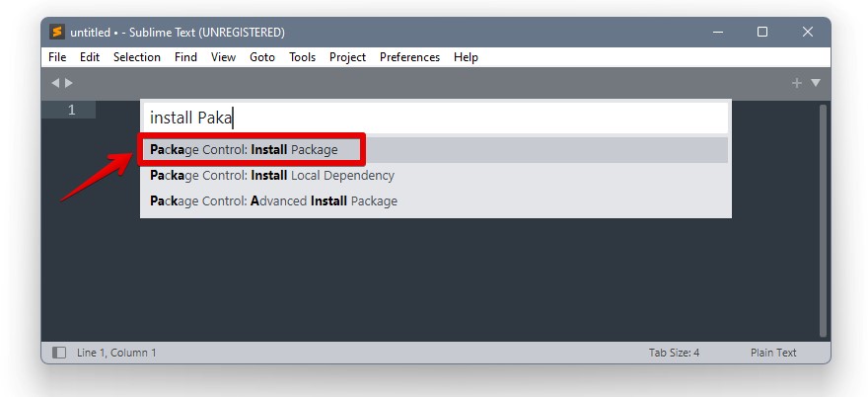The height and width of the screenshot is (397, 868).
Task: Click line number 1 in the gutter
Action: (71, 110)
